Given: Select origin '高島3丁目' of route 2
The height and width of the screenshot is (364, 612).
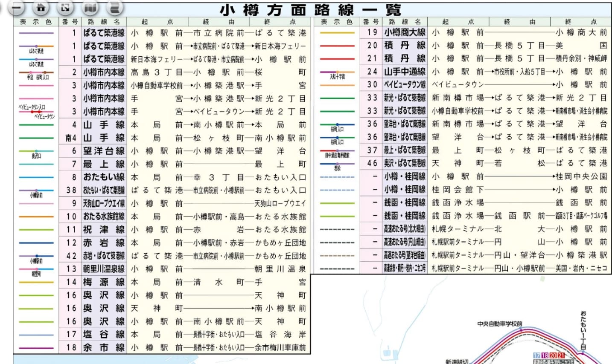Looking at the screenshot, I should pos(156,72).
